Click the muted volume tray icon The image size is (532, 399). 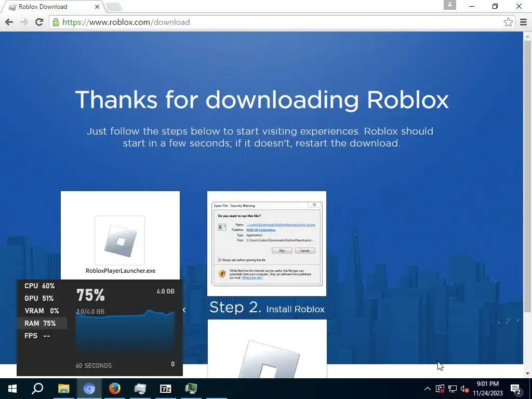tap(465, 389)
